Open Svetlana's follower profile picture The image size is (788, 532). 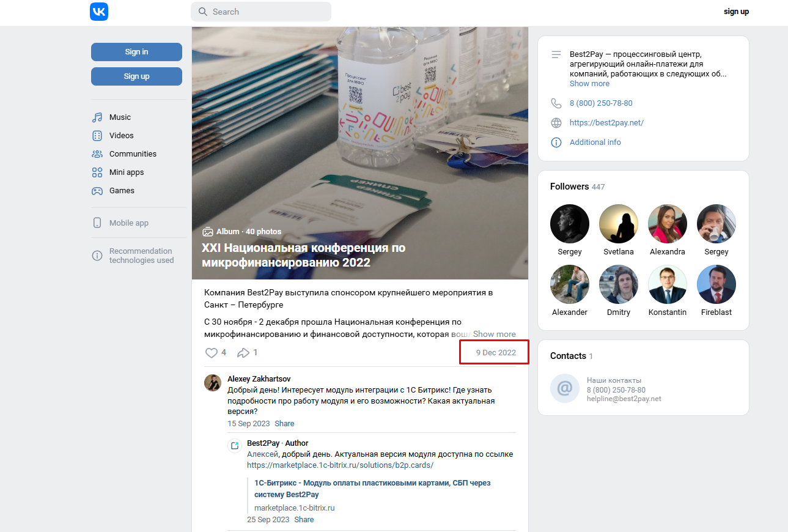tap(618, 223)
